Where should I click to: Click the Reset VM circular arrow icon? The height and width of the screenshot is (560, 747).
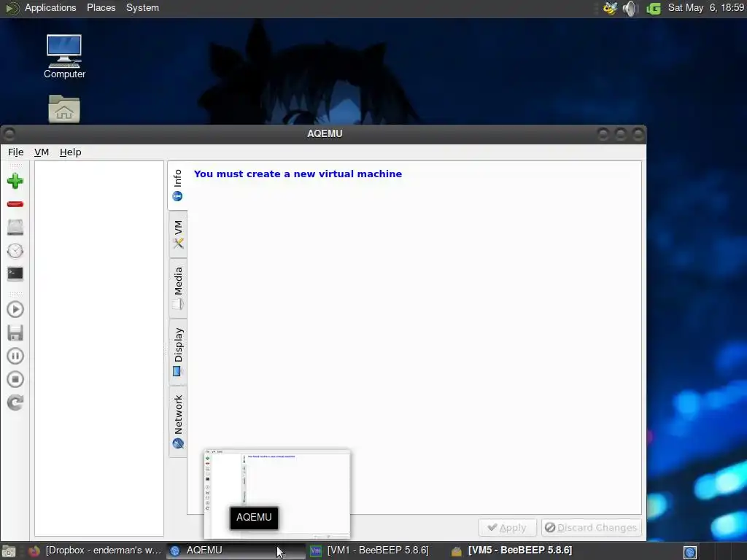15,402
